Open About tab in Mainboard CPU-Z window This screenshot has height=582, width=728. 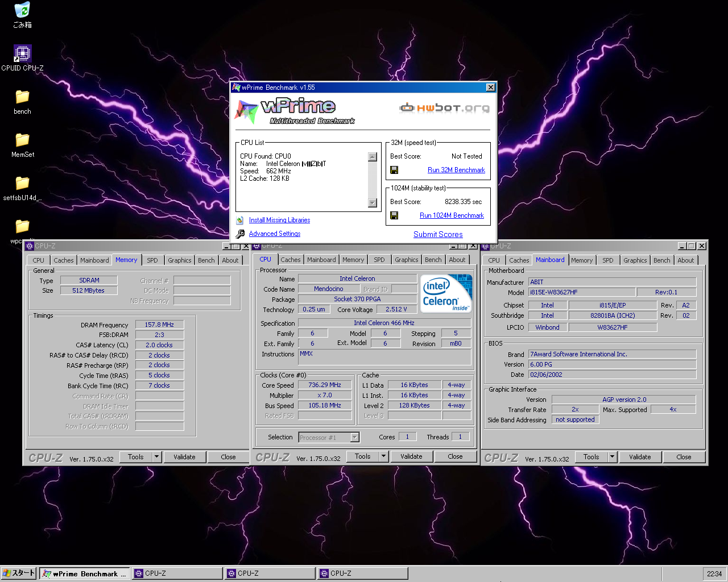pos(686,260)
